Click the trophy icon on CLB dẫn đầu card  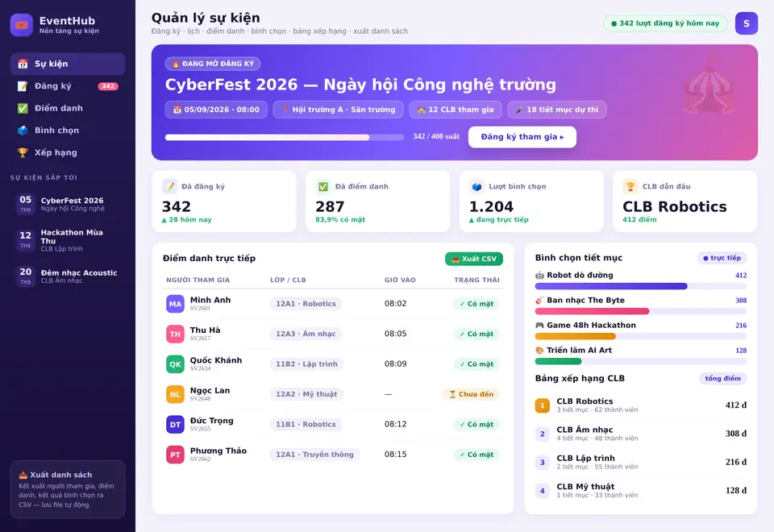[630, 186]
